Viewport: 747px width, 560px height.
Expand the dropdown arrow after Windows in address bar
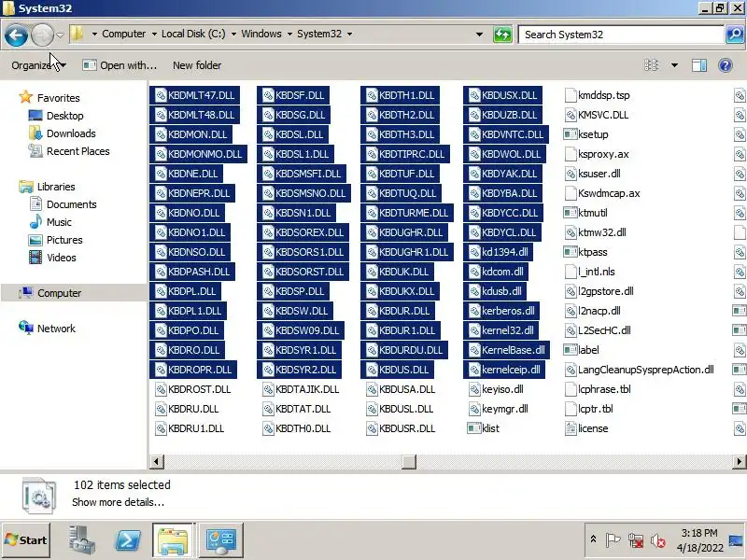point(289,34)
